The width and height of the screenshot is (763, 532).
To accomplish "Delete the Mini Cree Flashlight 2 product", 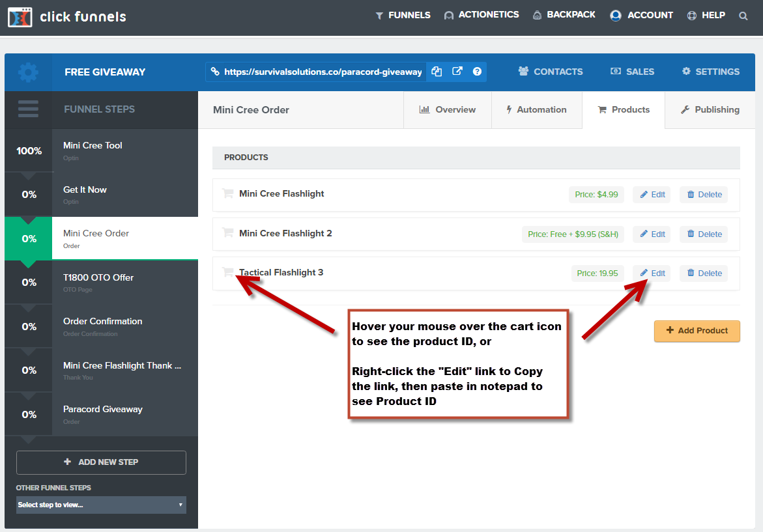I will tap(704, 234).
